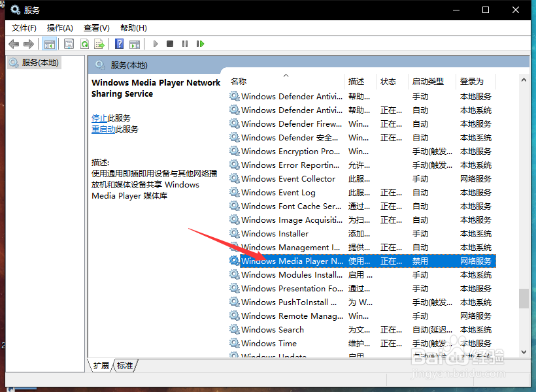Open the Help question-mark icon
The height and width of the screenshot is (392, 536).
[x=120, y=44]
